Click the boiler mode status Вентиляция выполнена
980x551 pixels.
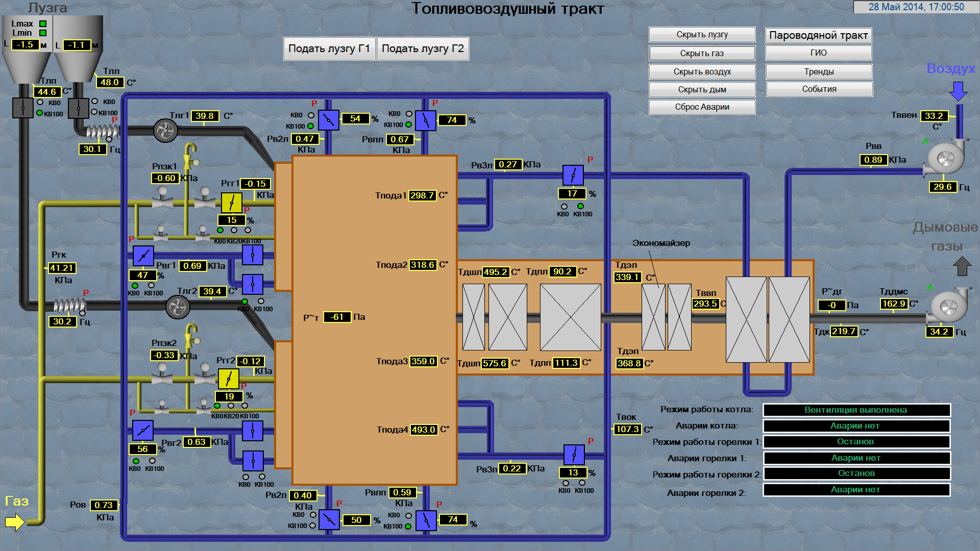tap(856, 410)
